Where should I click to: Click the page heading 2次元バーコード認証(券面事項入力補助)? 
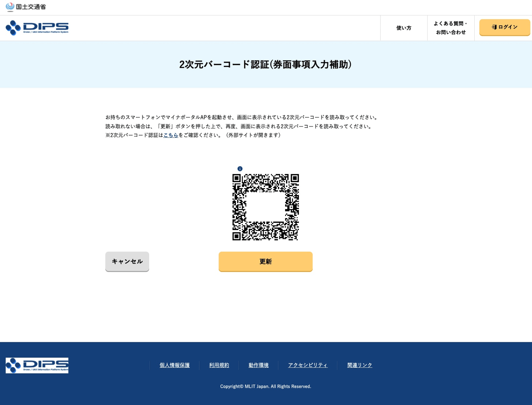point(265,64)
